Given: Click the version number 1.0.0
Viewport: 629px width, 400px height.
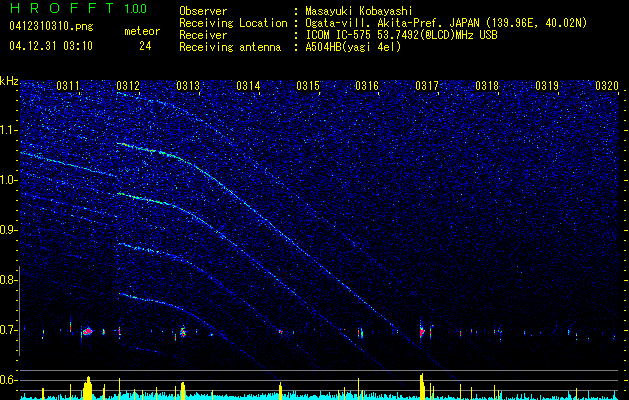Looking at the screenshot, I should coord(136,9).
